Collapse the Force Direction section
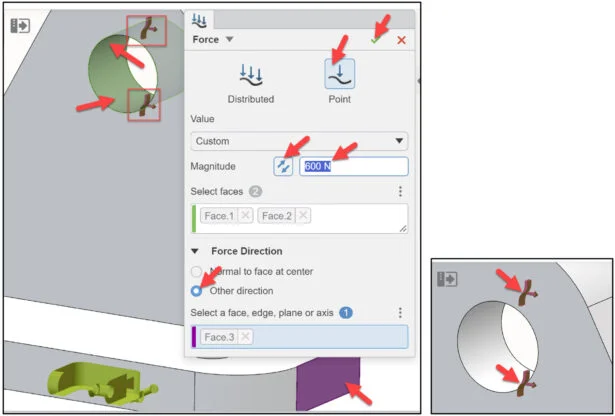 [x=195, y=251]
